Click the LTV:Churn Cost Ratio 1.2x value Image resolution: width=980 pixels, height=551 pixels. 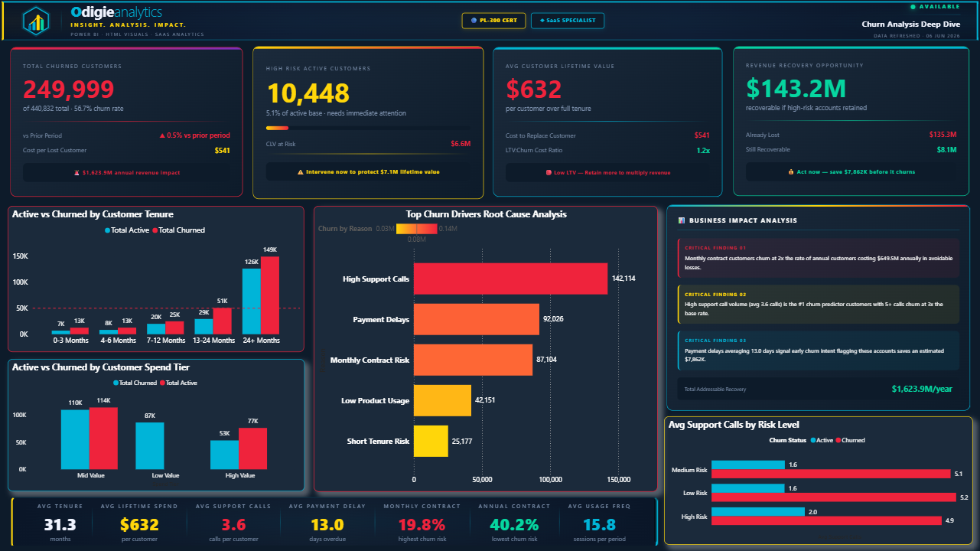click(x=703, y=151)
